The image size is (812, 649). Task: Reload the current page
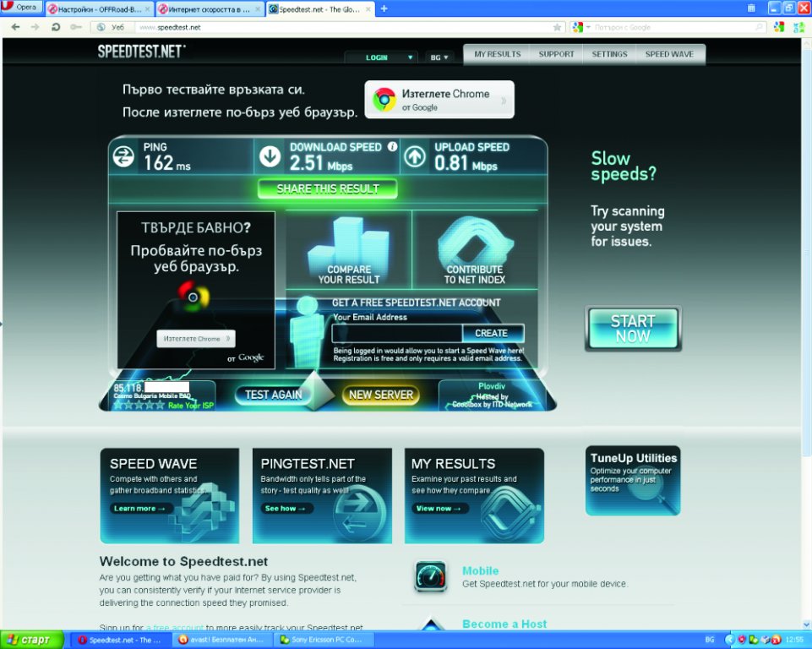point(56,27)
